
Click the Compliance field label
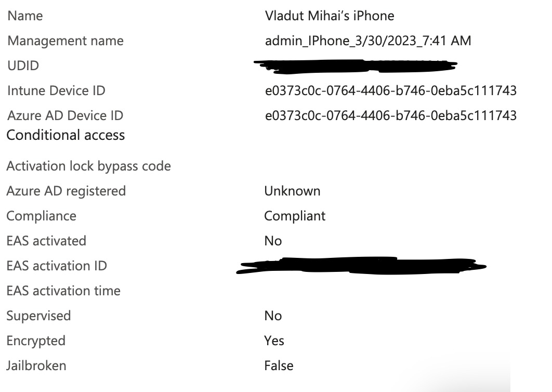[x=42, y=216]
